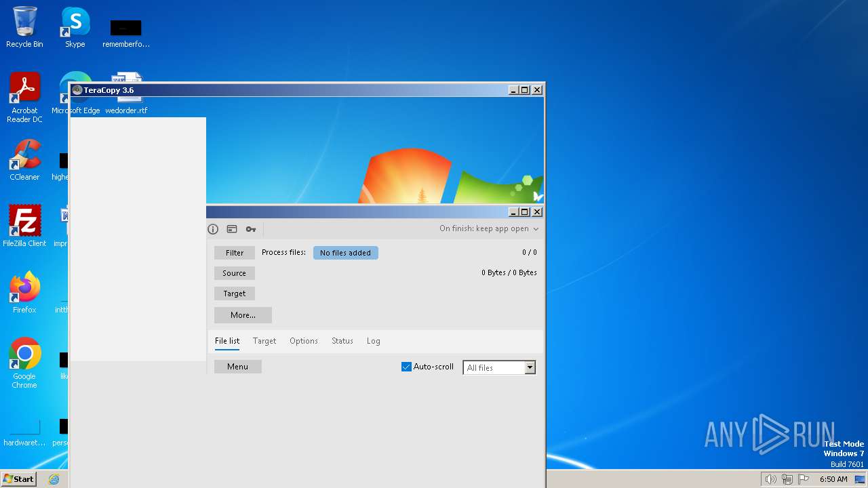The height and width of the screenshot is (488, 868).
Task: Open the Log tab
Action: [374, 341]
